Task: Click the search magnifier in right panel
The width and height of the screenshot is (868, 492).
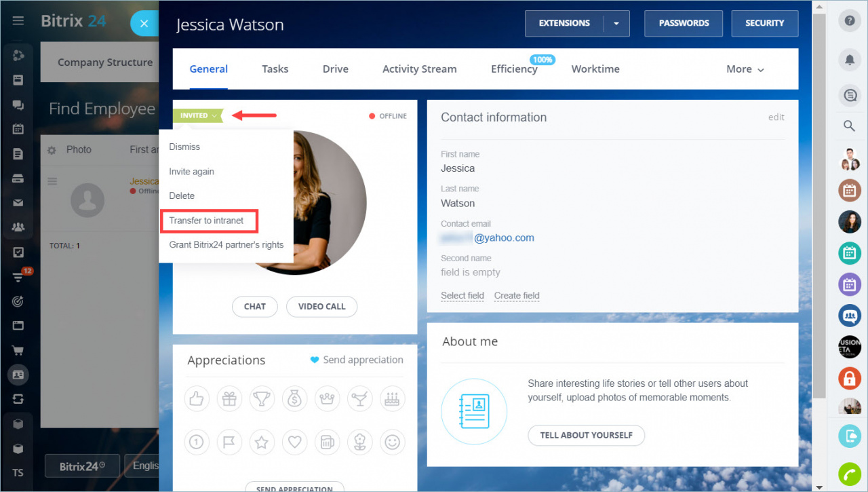Action: (849, 126)
